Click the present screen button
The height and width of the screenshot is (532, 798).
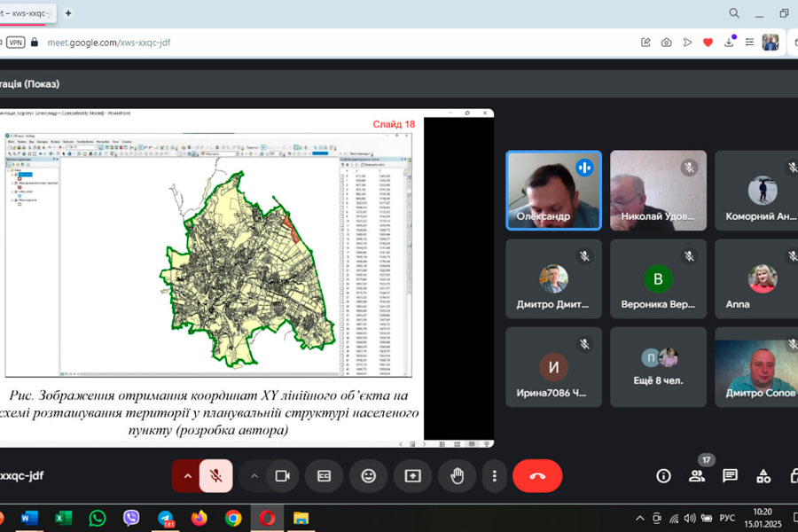pyautogui.click(x=412, y=476)
